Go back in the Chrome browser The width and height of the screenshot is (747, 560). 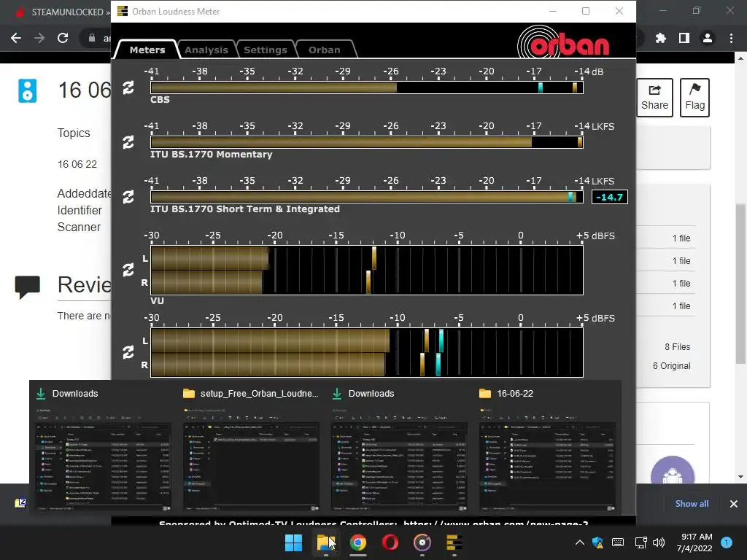click(x=16, y=38)
